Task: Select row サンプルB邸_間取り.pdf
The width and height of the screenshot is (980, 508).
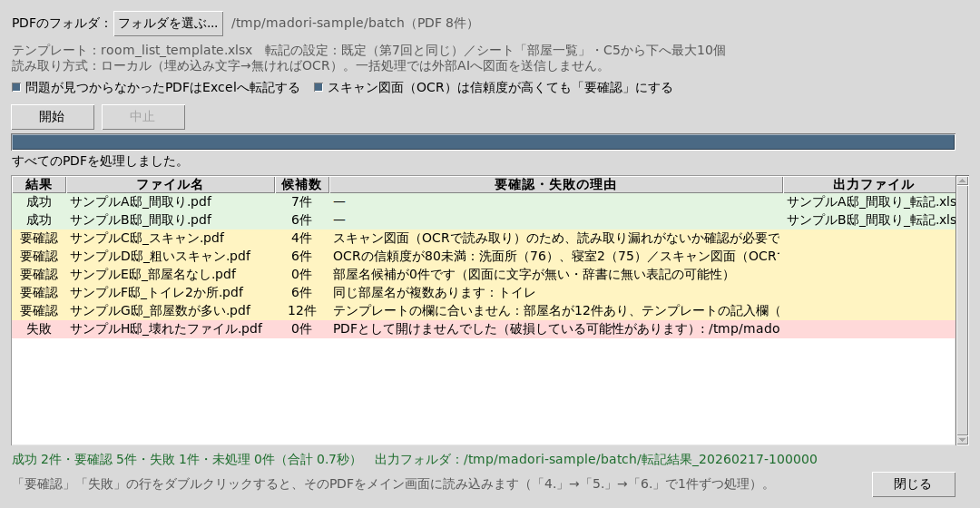Action: click(483, 220)
